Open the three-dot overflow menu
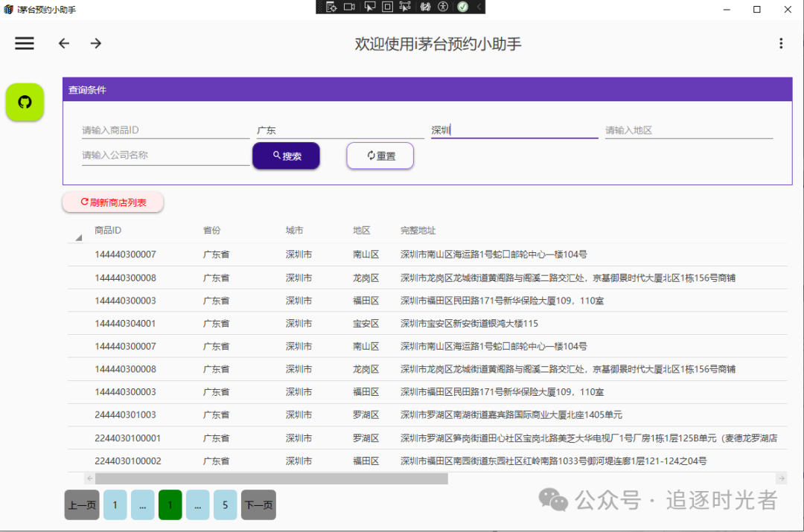 780,43
